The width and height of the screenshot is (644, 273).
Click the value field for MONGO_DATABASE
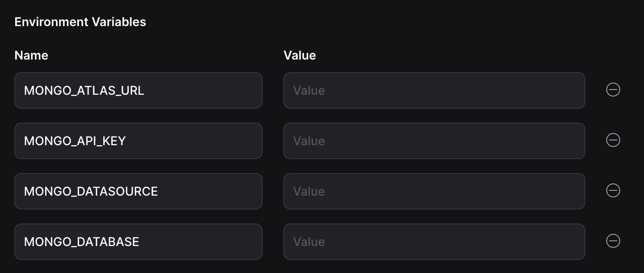click(434, 241)
